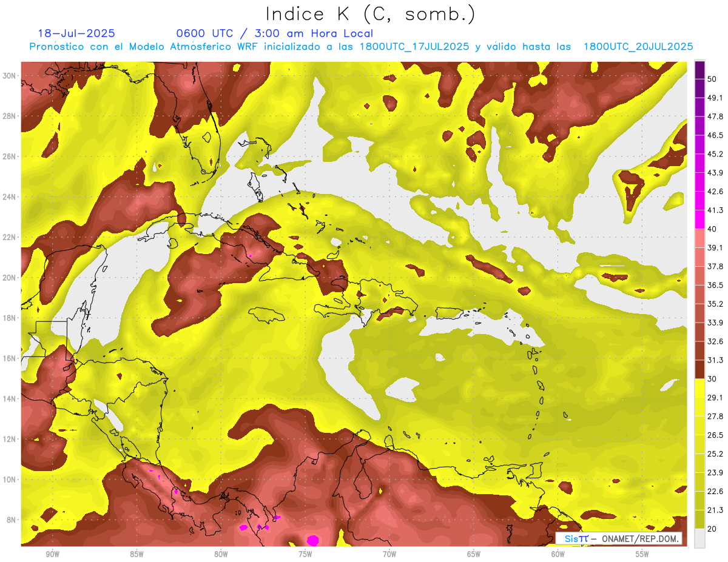
Task: Click the '49.1' value on color scale
Action: 715,98
